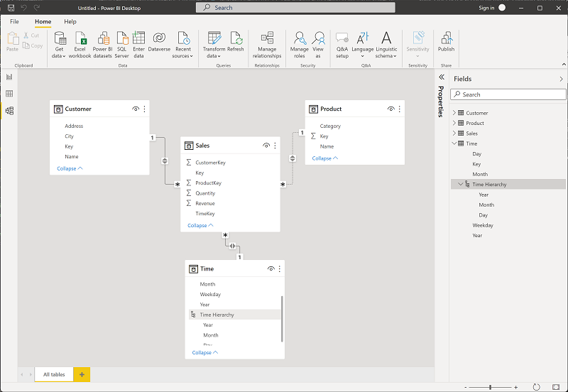
Task: Expand Sales in Fields pane
Action: 454,133
